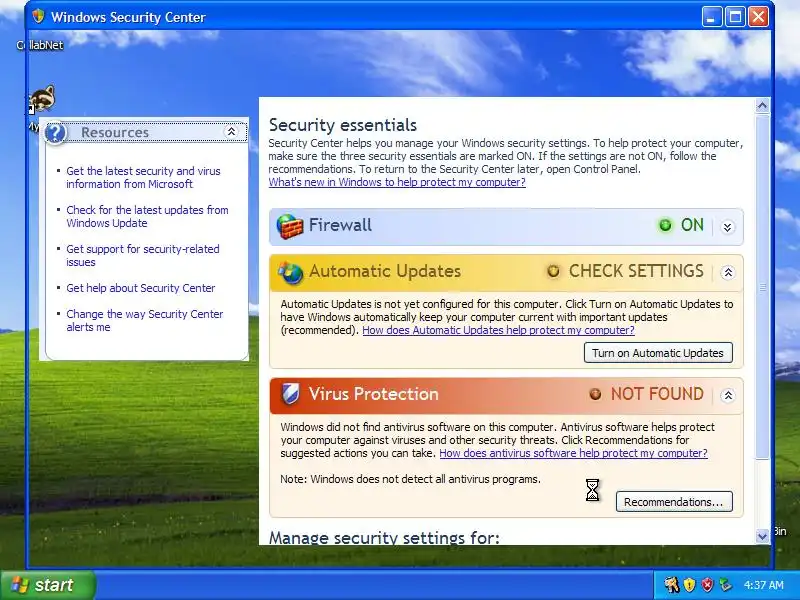
Task: Click the Automatic Updates globe icon
Action: (x=290, y=272)
